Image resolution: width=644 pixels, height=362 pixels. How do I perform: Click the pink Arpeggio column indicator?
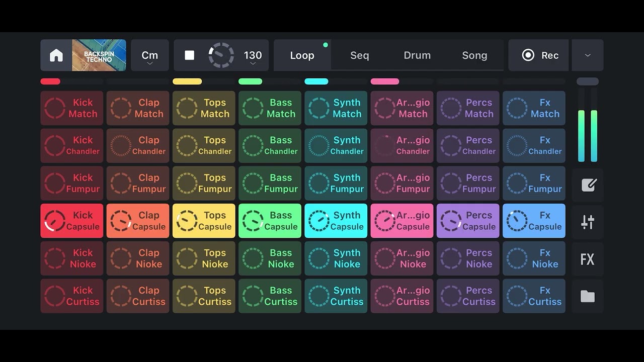pyautogui.click(x=385, y=81)
